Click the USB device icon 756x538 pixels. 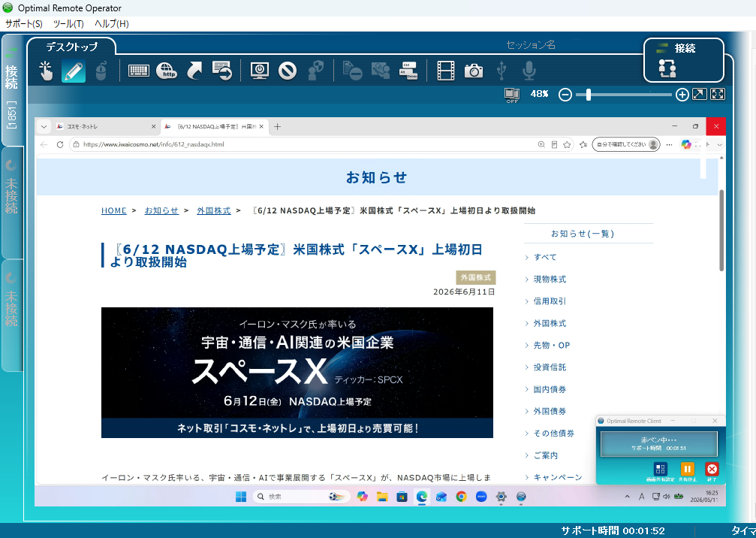(501, 71)
